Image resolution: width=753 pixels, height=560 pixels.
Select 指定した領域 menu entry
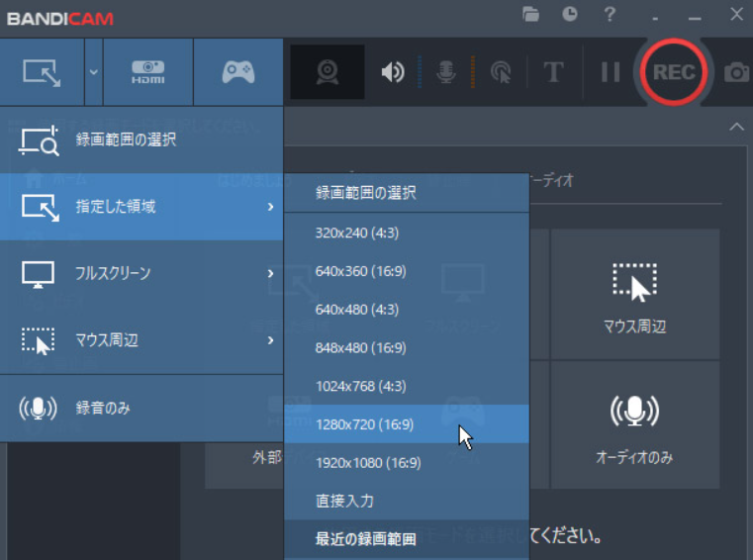(141, 207)
